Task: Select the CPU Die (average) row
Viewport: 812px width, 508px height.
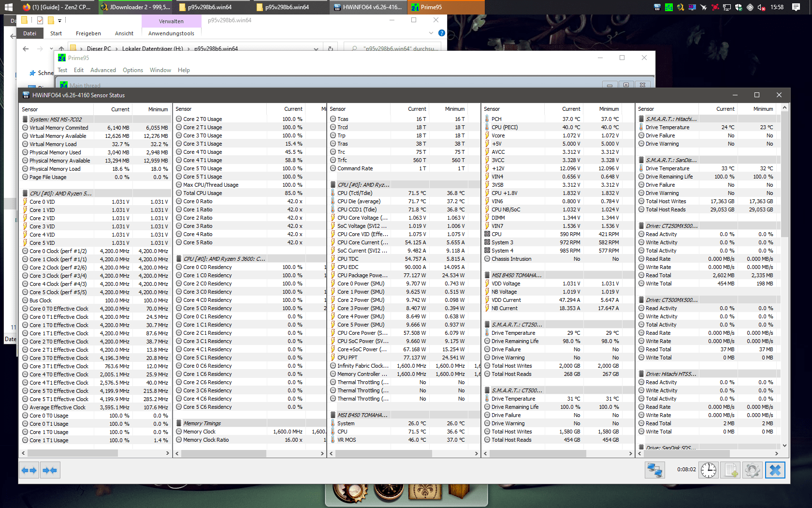Action: tap(404, 201)
